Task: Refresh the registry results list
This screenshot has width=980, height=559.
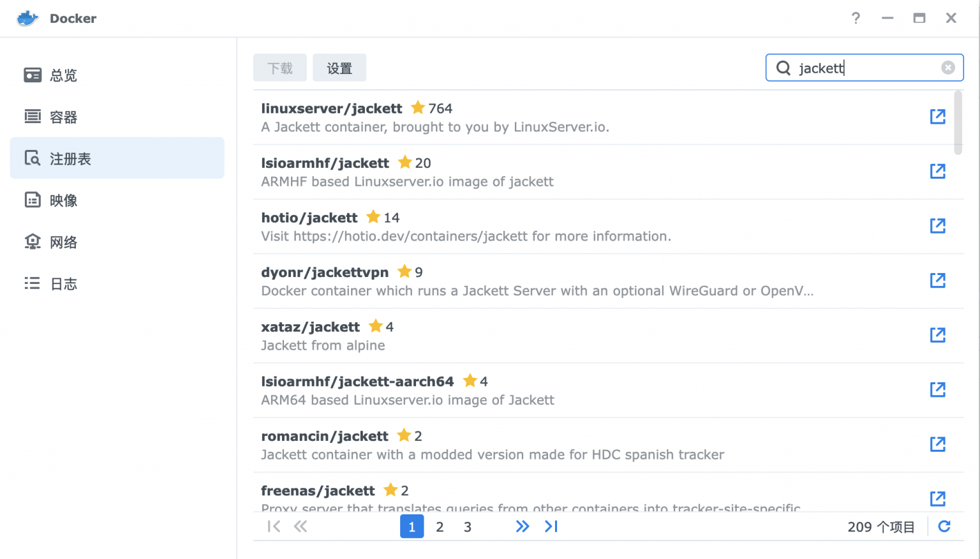Action: click(944, 526)
